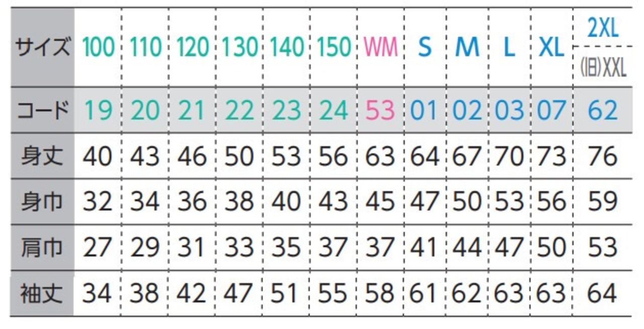Click the pink WM size header
This screenshot has height=329, width=644.
380,47
